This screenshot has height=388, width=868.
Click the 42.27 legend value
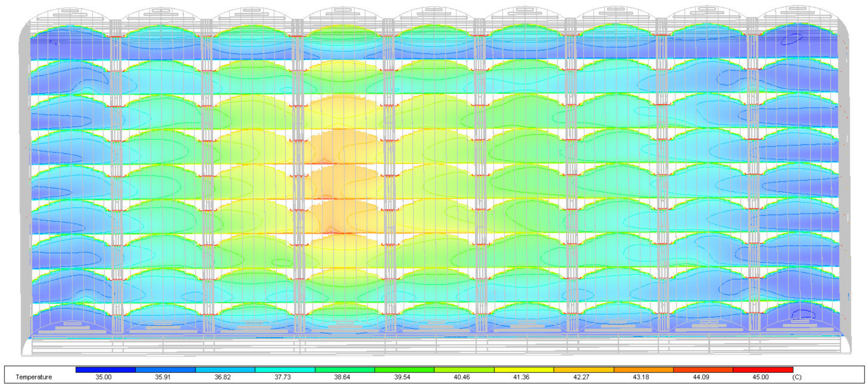click(581, 377)
